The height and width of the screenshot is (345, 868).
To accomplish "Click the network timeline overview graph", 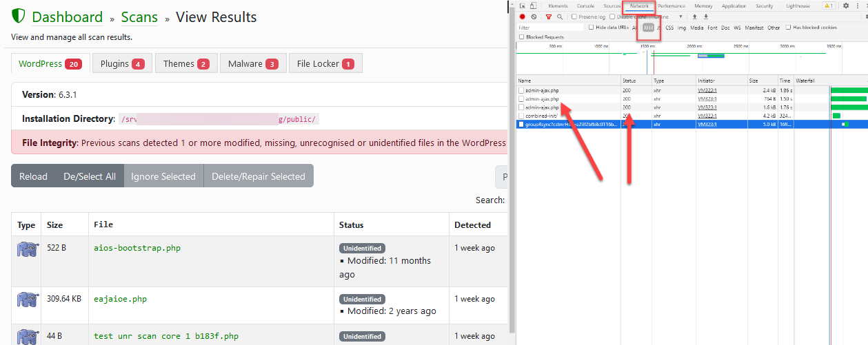I will [692, 59].
